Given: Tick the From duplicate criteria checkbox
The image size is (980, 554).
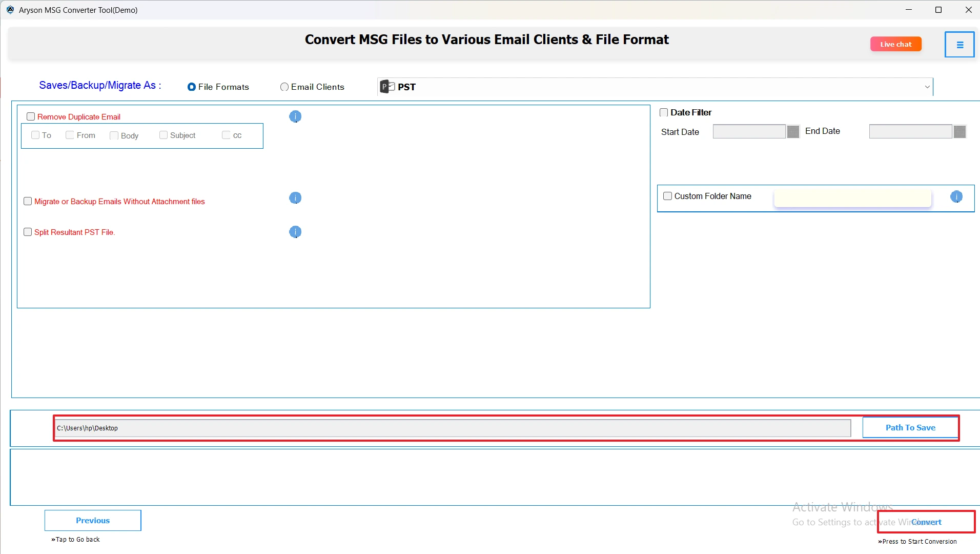Looking at the screenshot, I should pyautogui.click(x=70, y=135).
